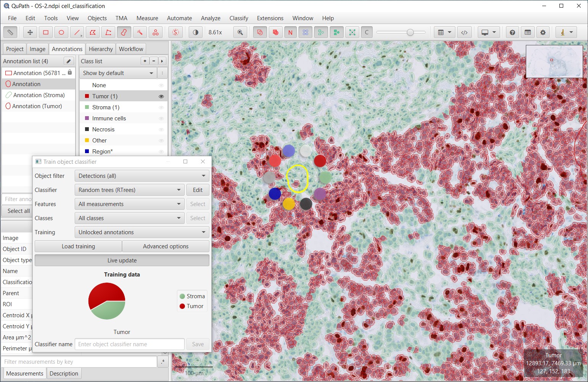
Task: Select the Points tool
Action: click(155, 32)
